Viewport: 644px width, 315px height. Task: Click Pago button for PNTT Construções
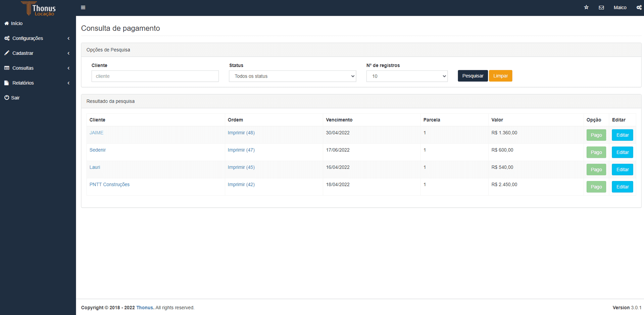coord(596,187)
